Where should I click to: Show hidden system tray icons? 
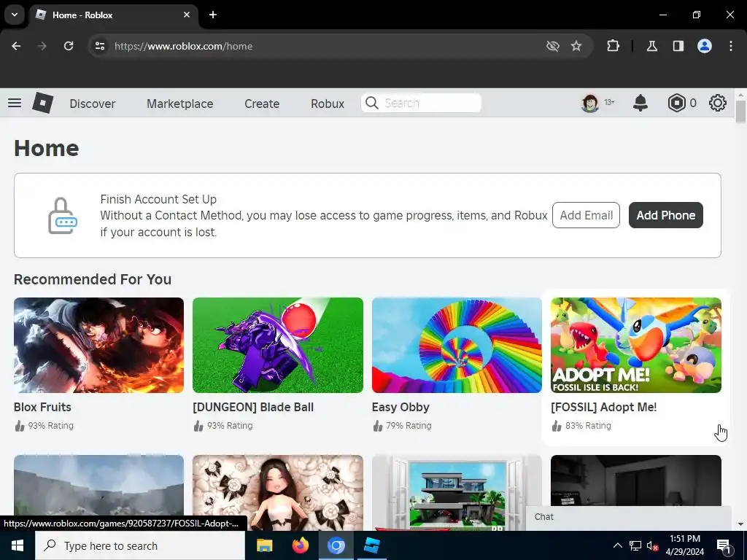point(617,545)
